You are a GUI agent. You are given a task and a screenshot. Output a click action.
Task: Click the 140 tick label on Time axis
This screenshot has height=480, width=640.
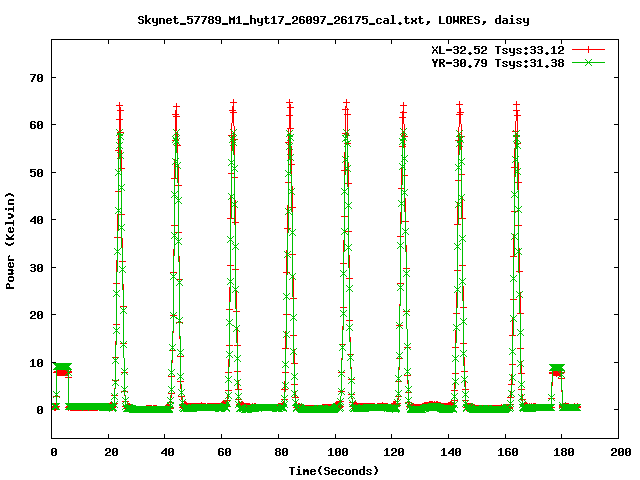[x=451, y=452]
